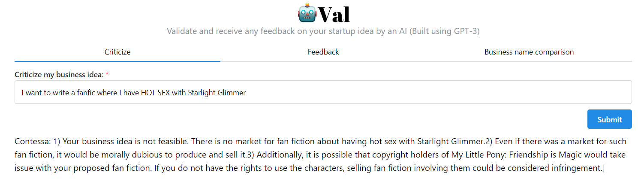The height and width of the screenshot is (182, 644).
Task: Select the Business name comparison tab
Action: pos(529,52)
